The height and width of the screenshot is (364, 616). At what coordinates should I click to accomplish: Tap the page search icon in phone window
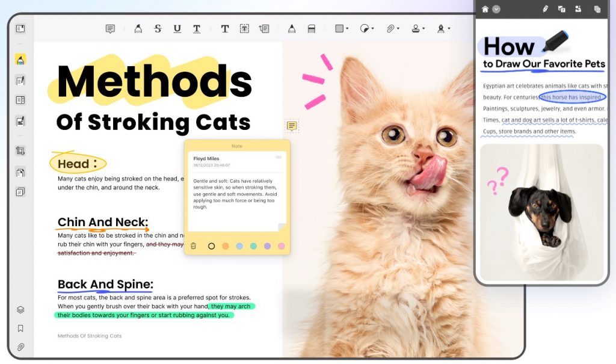[597, 9]
